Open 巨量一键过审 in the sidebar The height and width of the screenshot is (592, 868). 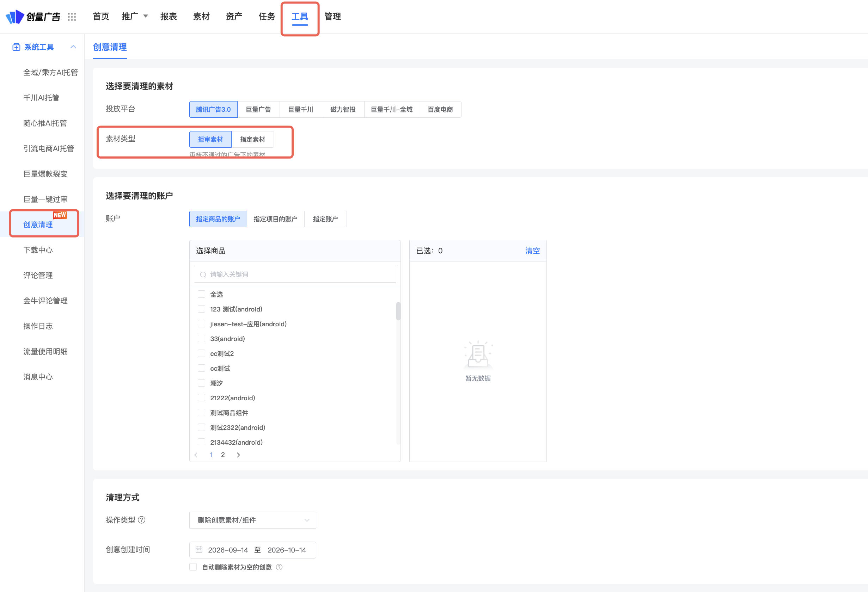pos(45,199)
